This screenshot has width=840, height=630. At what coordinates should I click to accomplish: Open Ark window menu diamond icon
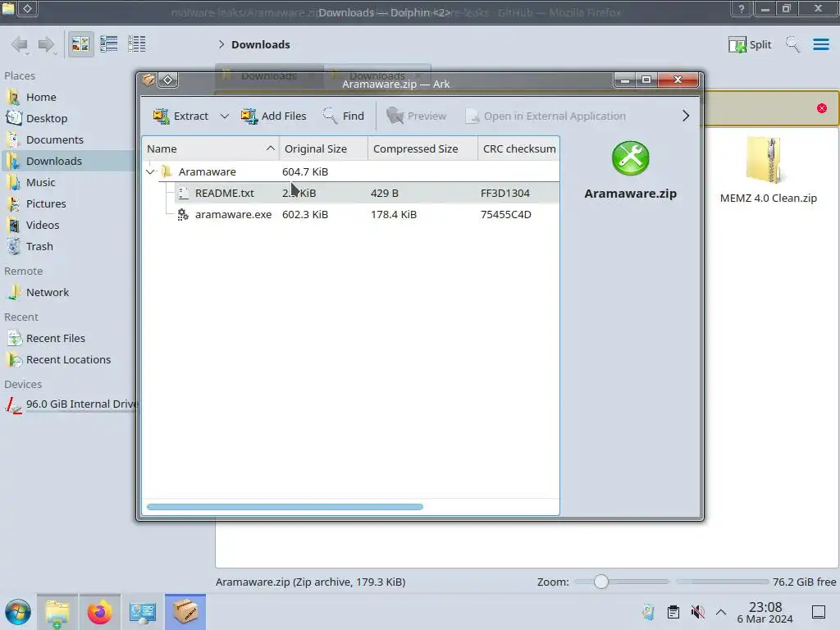167,80
